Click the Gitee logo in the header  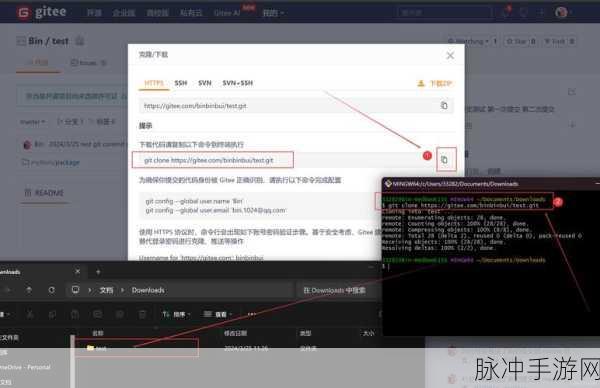[41, 12]
